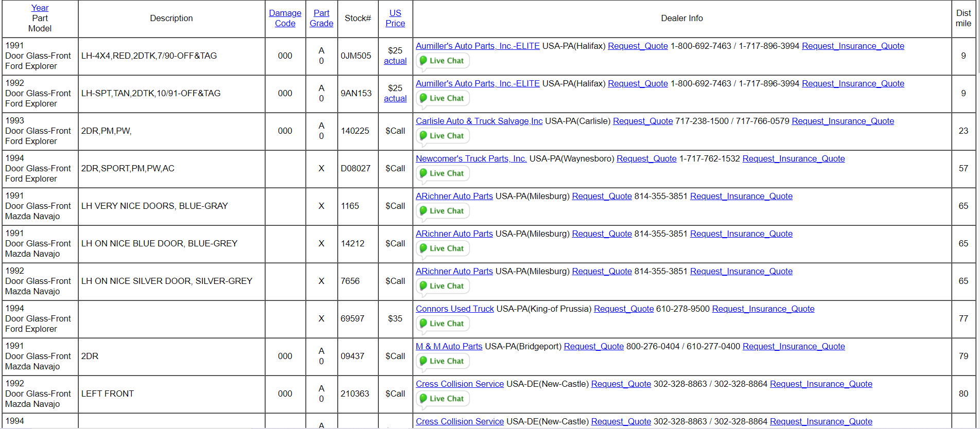Click Request_Quote in the Carlisle dealer row
980x429 pixels.
tap(643, 121)
